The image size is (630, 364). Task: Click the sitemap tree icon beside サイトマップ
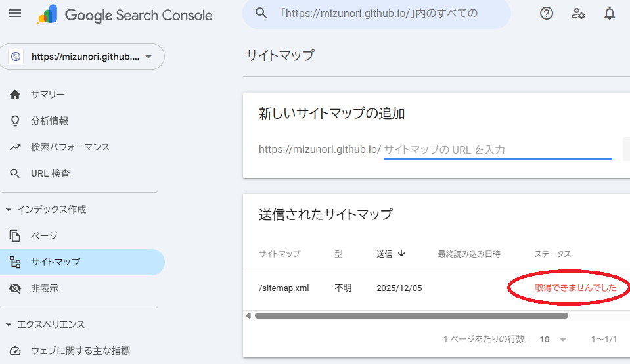coord(15,262)
